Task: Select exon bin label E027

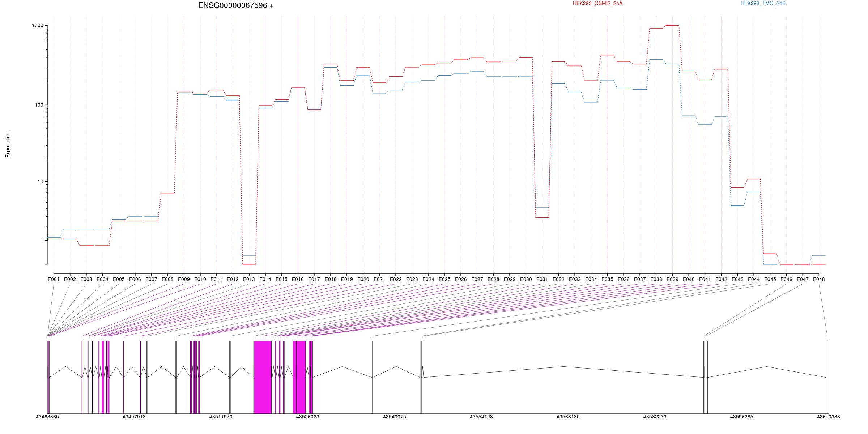Action: tap(477, 279)
